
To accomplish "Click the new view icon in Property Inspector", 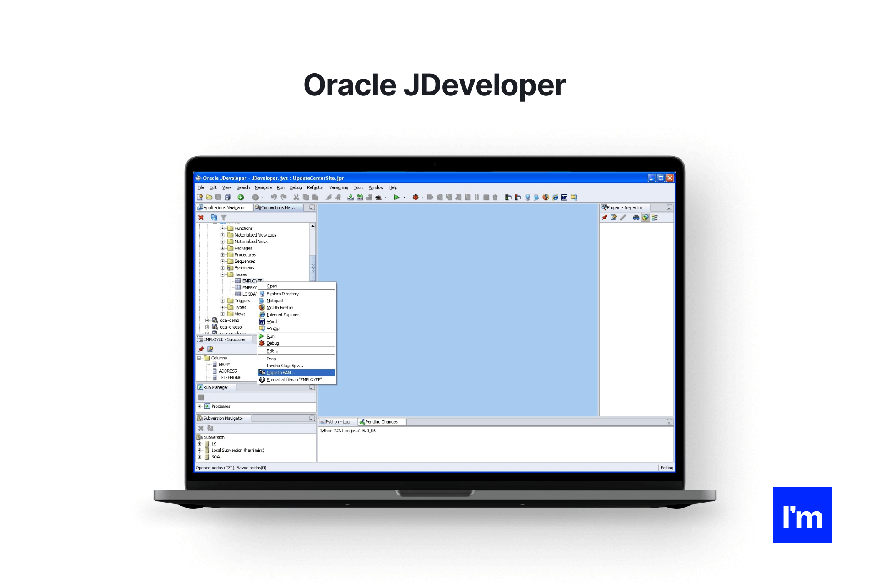I will [614, 217].
